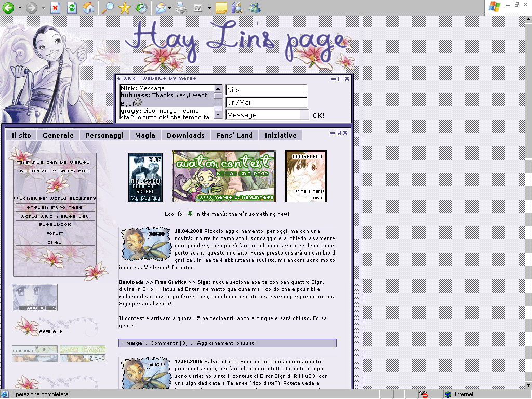
Task: Open the guestbook link
Action: (x=55, y=224)
